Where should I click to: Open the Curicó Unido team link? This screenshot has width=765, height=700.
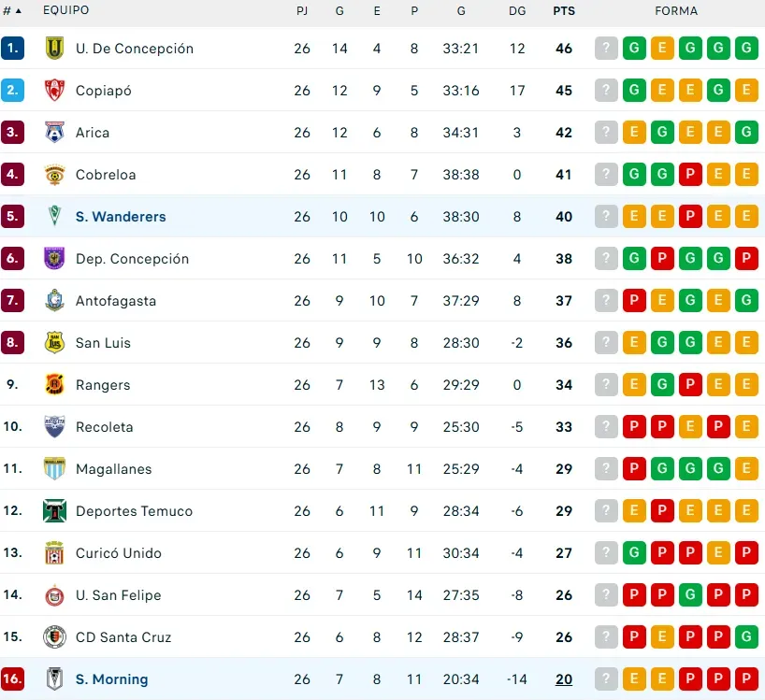click(119, 553)
